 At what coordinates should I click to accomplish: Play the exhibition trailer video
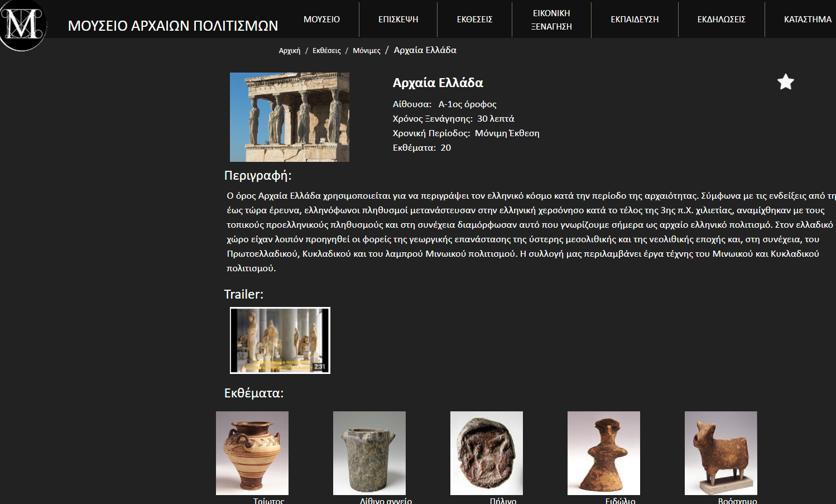[x=280, y=340]
